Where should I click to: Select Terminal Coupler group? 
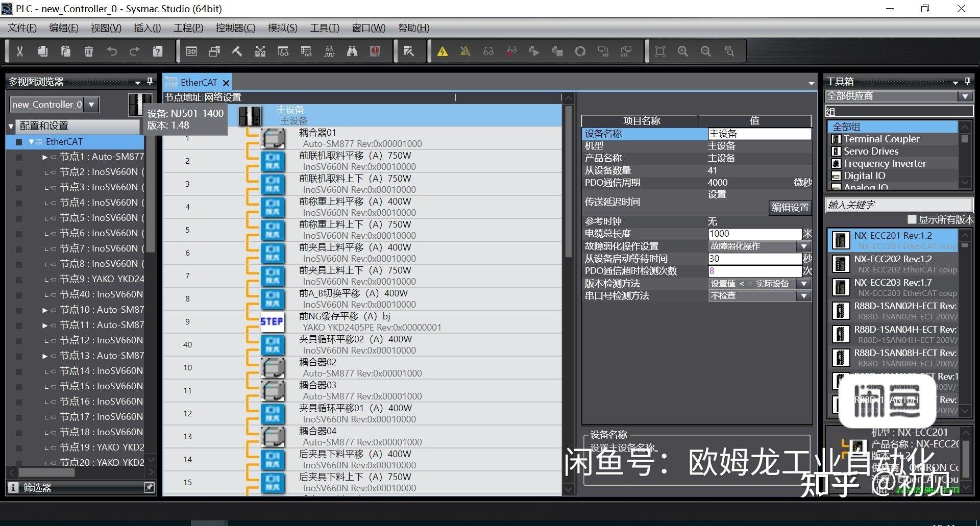pyautogui.click(x=881, y=139)
